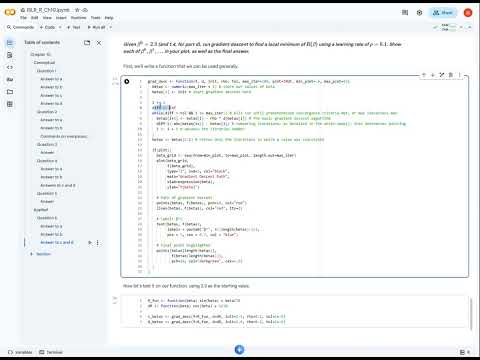Run the grad_desc code cell
Viewport: 480px width, 360px height.
coord(127,81)
